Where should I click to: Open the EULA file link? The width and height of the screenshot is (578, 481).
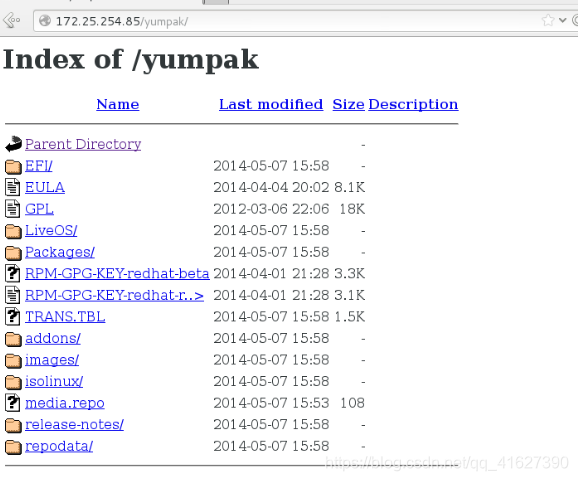click(45, 187)
